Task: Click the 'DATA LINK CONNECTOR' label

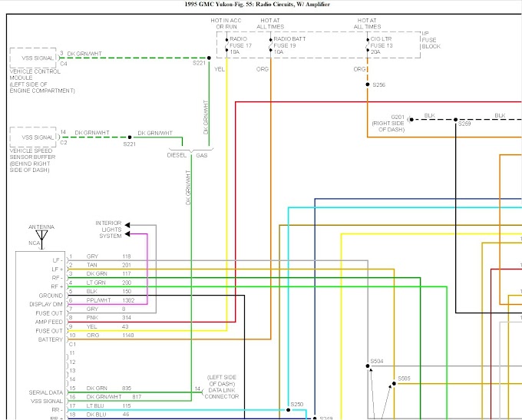Action: [222, 393]
